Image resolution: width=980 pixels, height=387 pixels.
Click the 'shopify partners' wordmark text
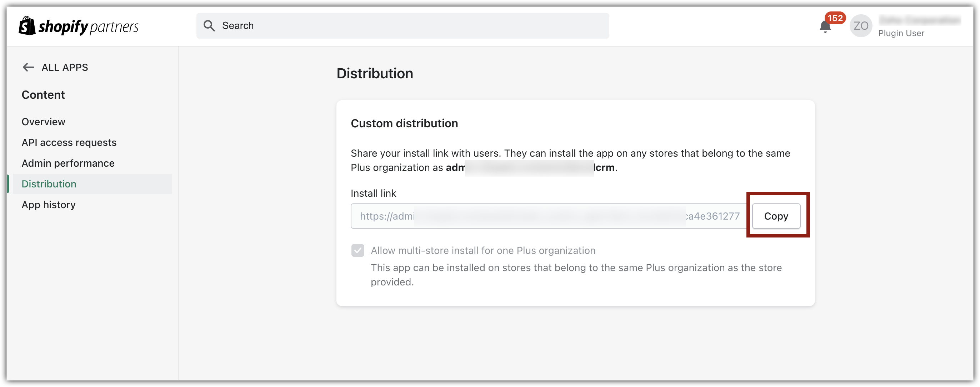(88, 26)
